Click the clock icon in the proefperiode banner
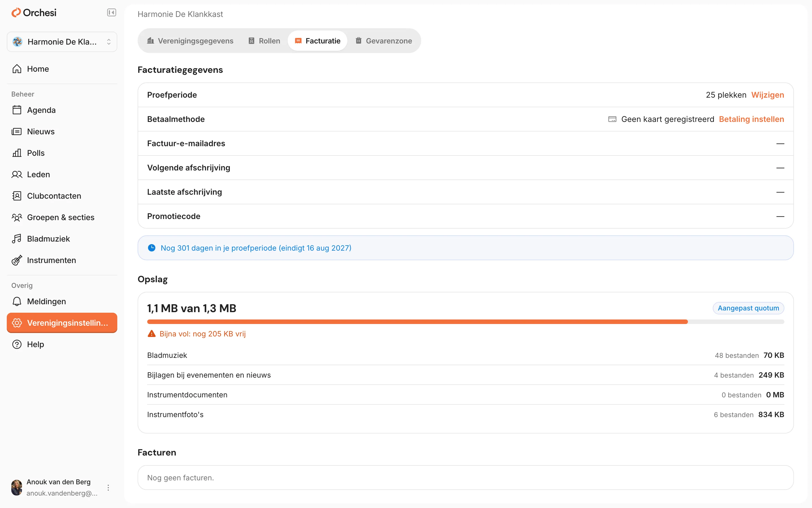The width and height of the screenshot is (812, 508). click(152, 248)
